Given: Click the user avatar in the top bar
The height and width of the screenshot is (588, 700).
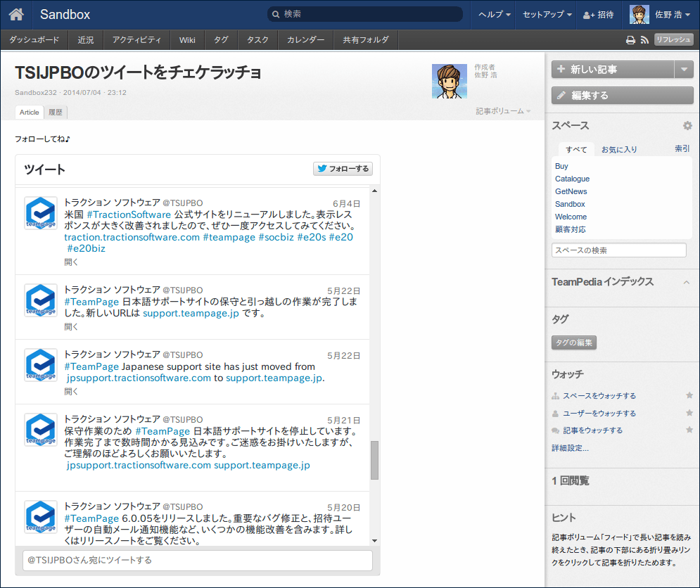Looking at the screenshot, I should [x=639, y=14].
